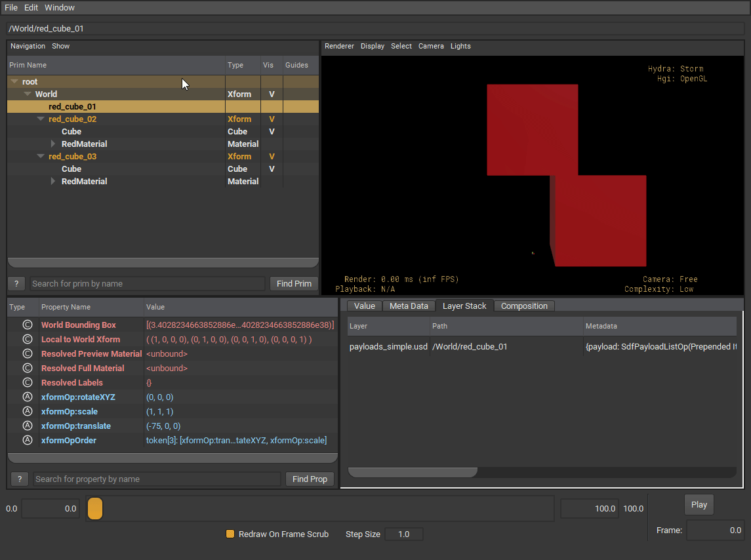Click the xformOpOrder token value

(236, 440)
